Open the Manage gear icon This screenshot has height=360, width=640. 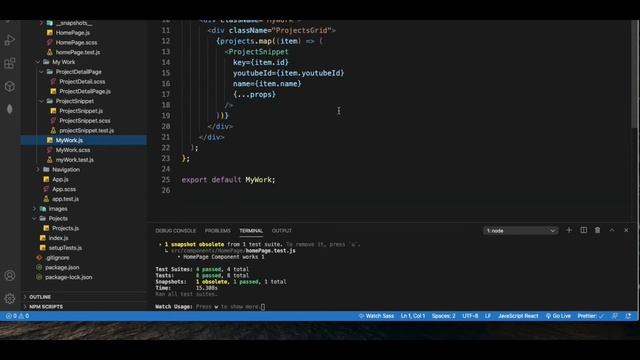(10, 298)
